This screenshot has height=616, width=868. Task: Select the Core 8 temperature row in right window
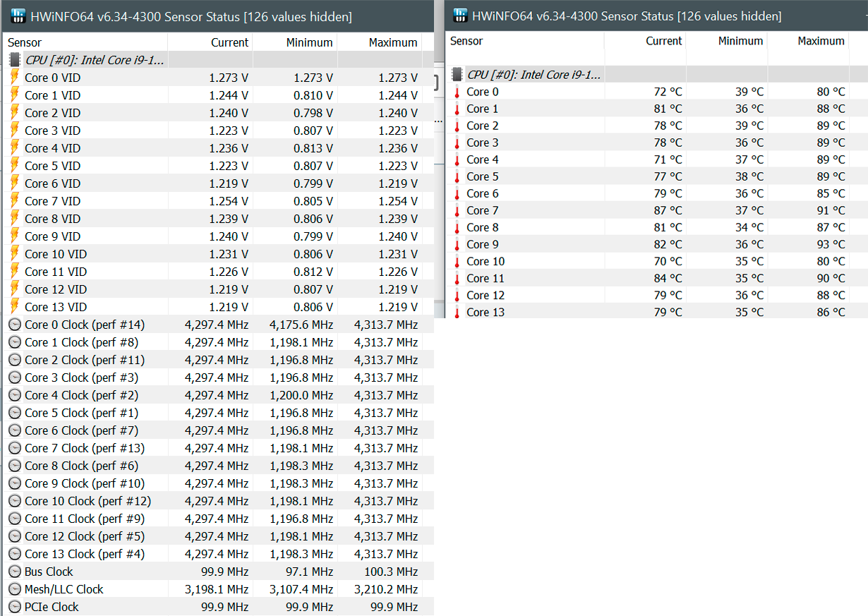657,227
